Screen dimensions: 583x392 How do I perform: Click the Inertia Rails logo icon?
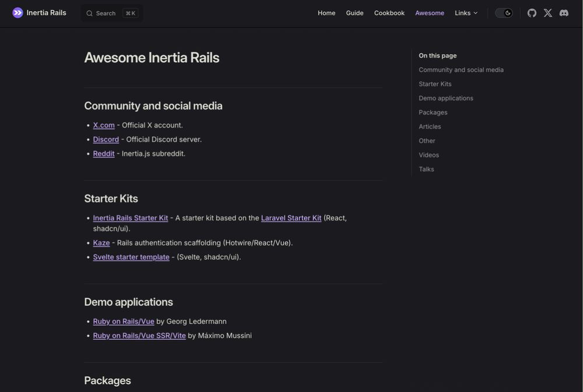17,13
